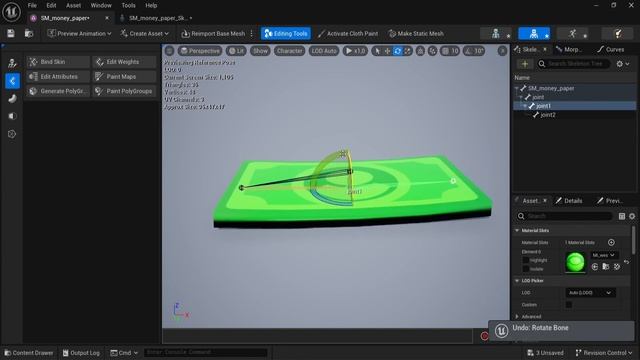Click Edit Attributes tool
The width and height of the screenshot is (640, 360).
click(58, 76)
